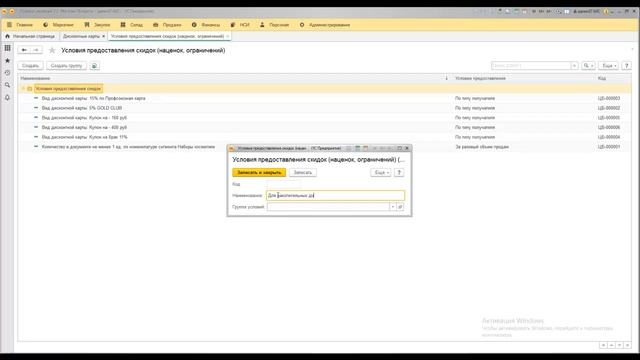This screenshot has width=640, height=360.
Task: Open the sections grid icon in the left sidebar
Action: click(7, 48)
